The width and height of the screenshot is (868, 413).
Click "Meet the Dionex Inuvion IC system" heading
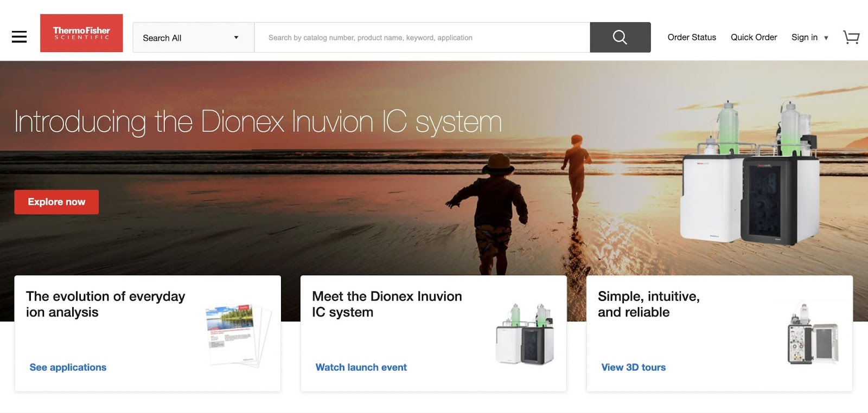pyautogui.click(x=386, y=304)
